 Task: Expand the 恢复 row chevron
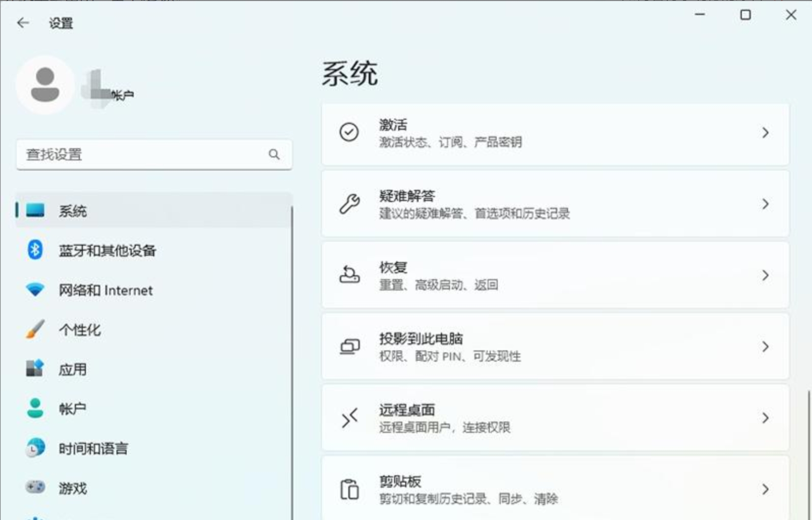765,275
